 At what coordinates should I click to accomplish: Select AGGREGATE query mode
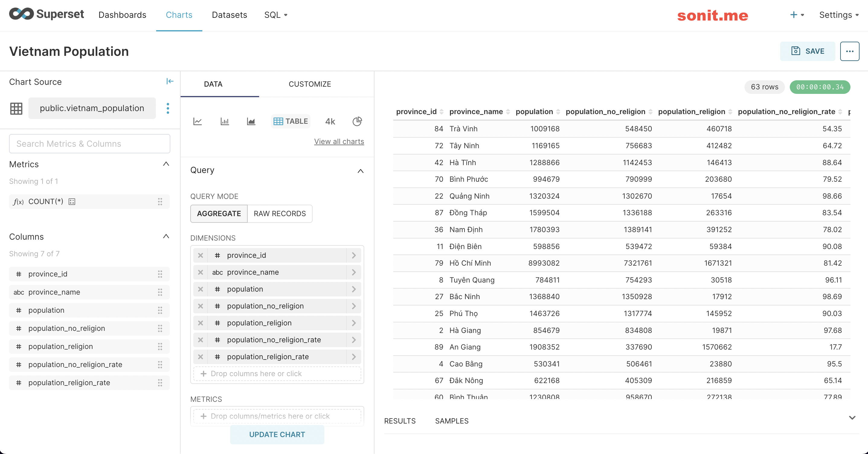(219, 213)
